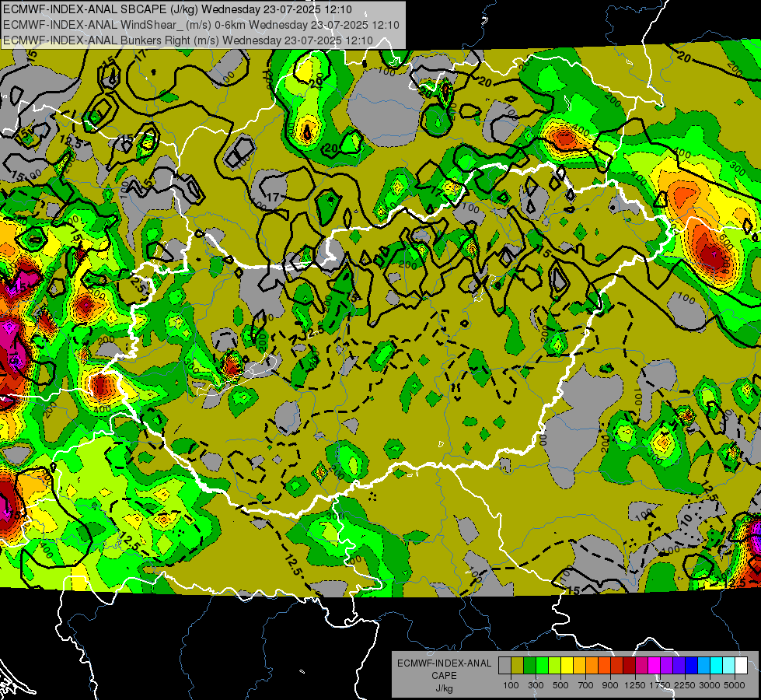761x700 pixels.
Task: Click the dark red legend swatch
Action: (x=629, y=666)
